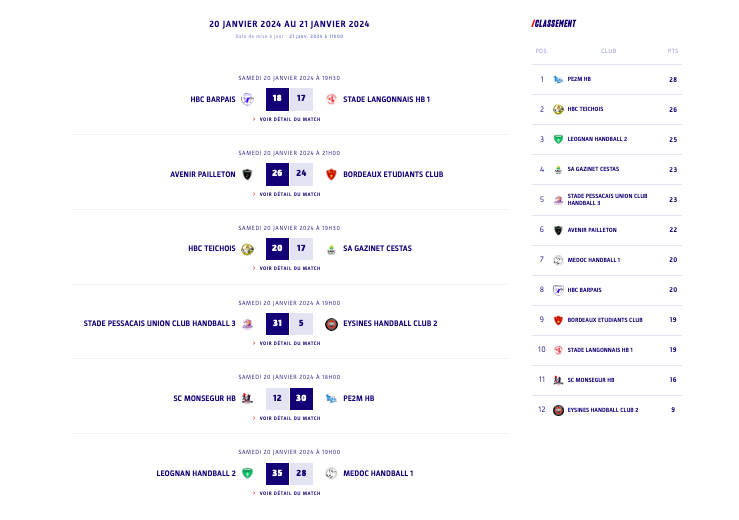This screenshot has width=739, height=520.
Task: Click the SC Monsegur HB logo in standings
Action: coord(558,380)
